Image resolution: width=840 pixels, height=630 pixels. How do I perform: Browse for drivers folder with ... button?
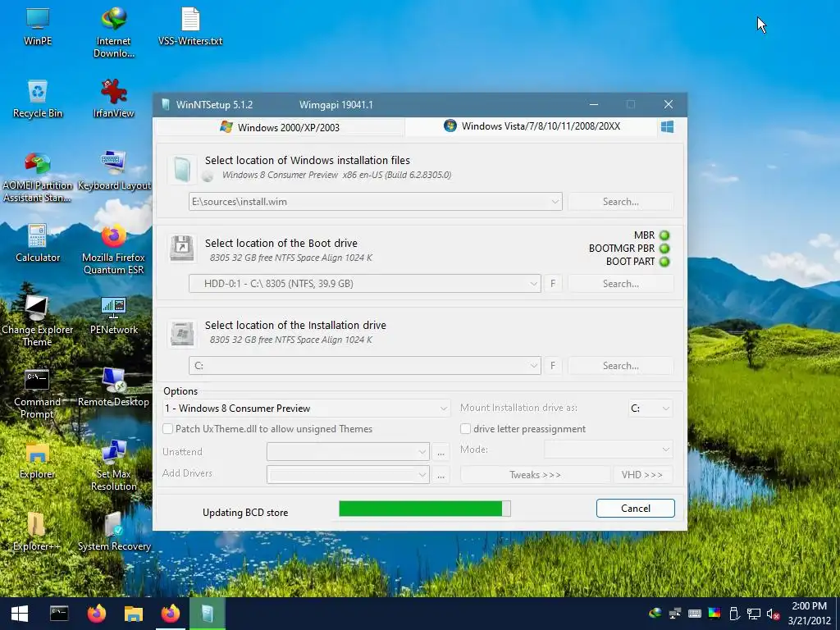tap(441, 475)
